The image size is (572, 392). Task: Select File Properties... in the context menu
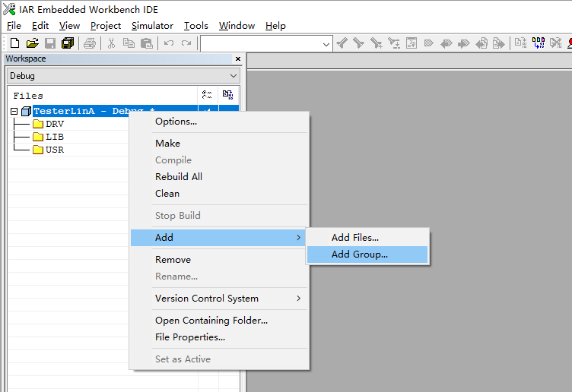coord(219,337)
